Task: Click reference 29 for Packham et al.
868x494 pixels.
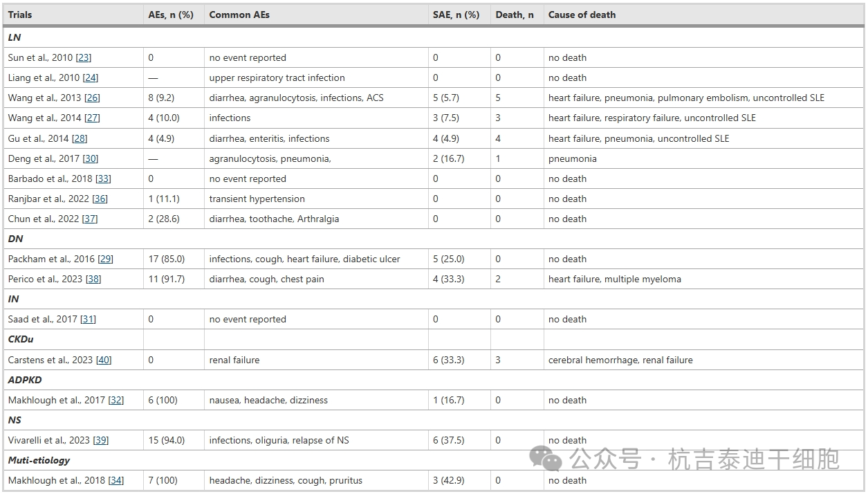Action: (x=105, y=259)
